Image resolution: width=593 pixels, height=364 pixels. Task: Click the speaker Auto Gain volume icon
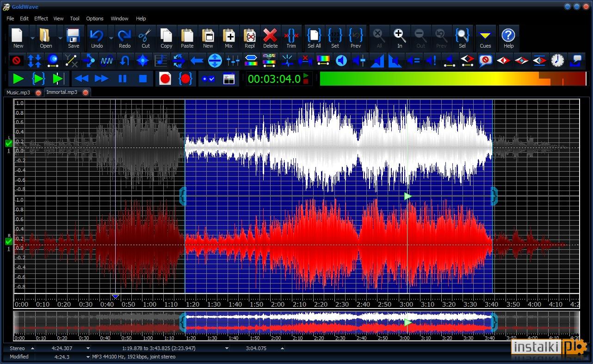(341, 60)
